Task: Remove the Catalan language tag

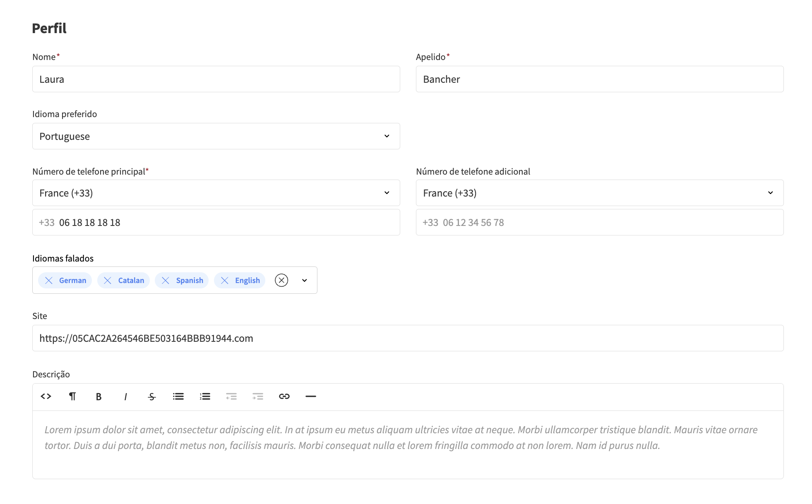Action: (x=108, y=280)
